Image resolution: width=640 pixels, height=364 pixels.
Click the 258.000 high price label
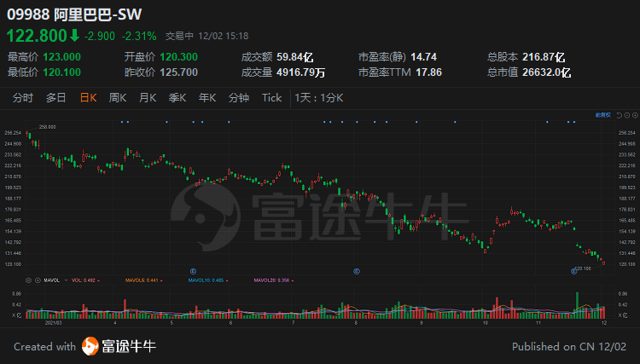click(x=47, y=127)
